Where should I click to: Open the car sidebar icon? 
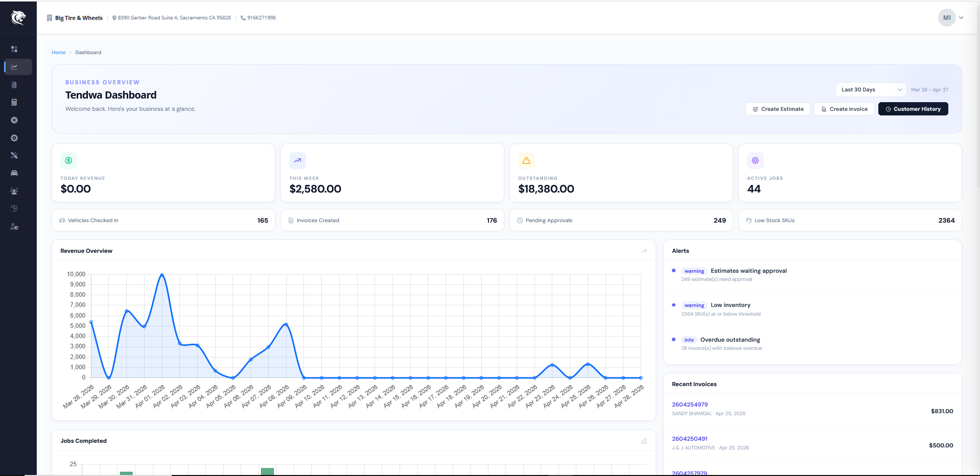point(14,173)
